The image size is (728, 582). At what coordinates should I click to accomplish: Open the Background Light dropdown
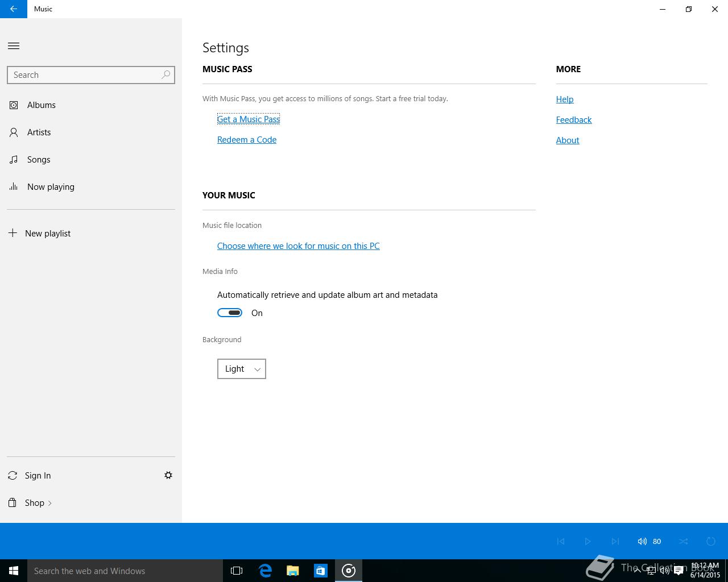click(242, 369)
